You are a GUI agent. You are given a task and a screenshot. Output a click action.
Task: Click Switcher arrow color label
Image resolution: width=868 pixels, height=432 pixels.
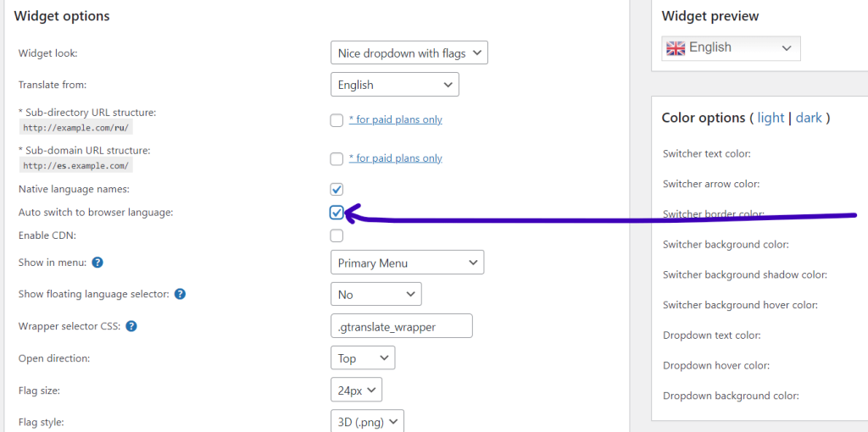tap(711, 184)
